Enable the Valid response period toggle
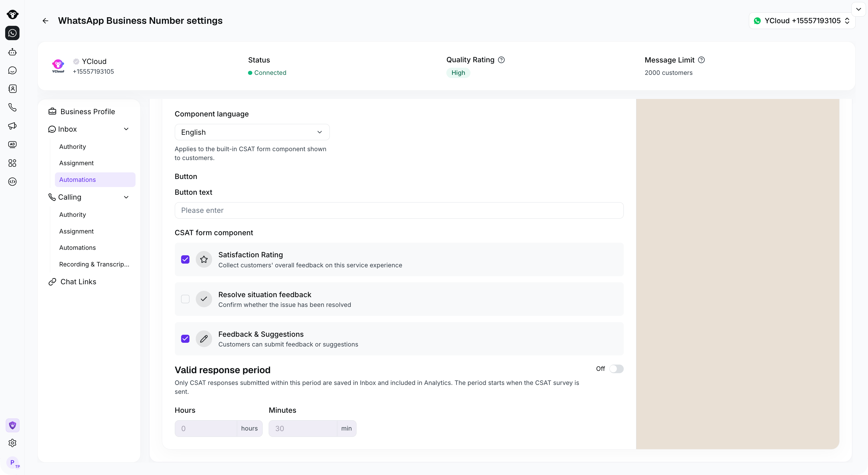Image resolution: width=868 pixels, height=475 pixels. click(616, 369)
